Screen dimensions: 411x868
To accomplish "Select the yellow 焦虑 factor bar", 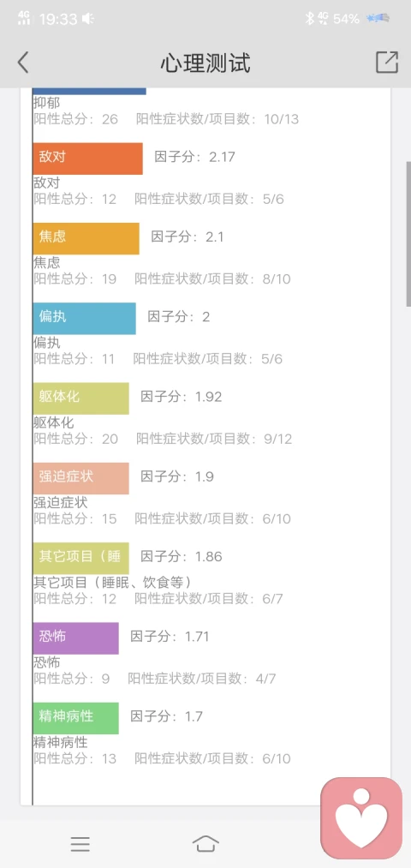I will pos(86,238).
